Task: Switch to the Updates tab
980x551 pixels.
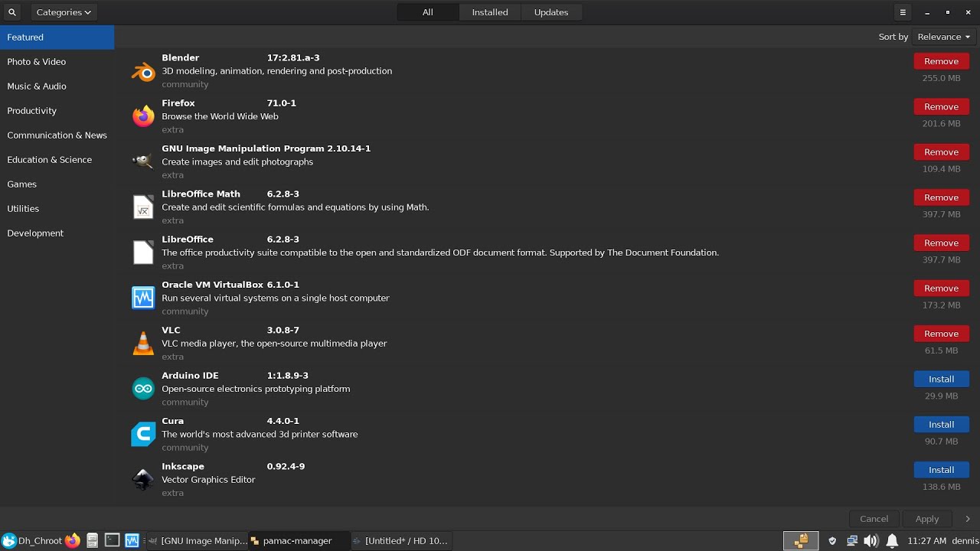Action: point(551,12)
